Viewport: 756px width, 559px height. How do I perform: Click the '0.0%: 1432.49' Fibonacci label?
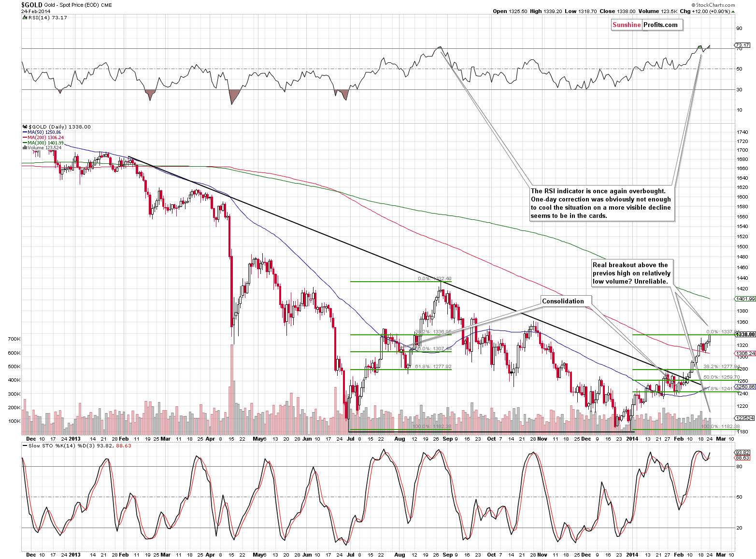click(x=435, y=279)
